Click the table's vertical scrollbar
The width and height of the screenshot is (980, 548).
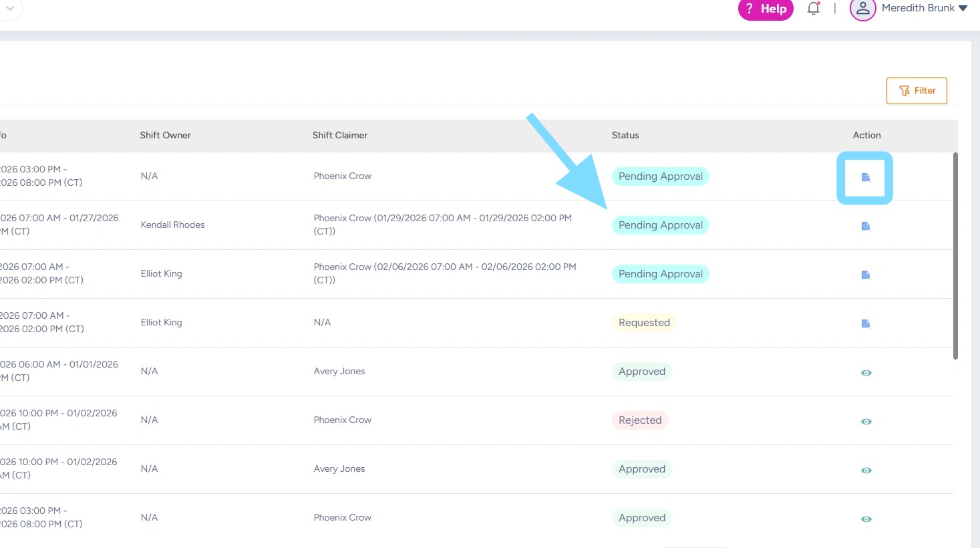point(955,254)
